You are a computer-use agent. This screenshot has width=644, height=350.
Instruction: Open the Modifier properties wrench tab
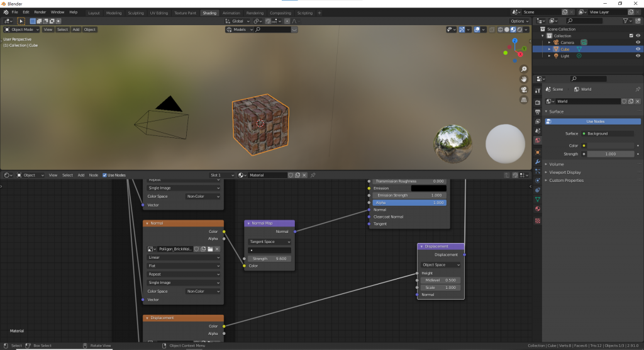(x=538, y=162)
